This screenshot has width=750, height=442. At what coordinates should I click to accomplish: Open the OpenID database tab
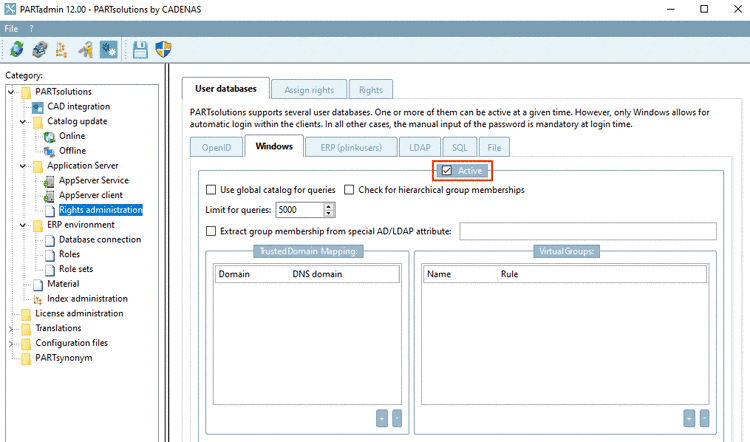click(x=216, y=147)
